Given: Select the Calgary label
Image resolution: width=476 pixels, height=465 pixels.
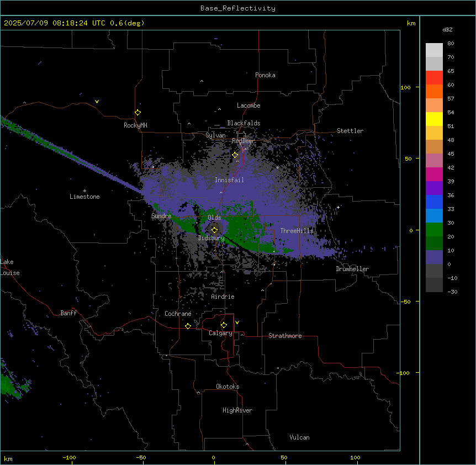Looking at the screenshot, I should 220,333.
